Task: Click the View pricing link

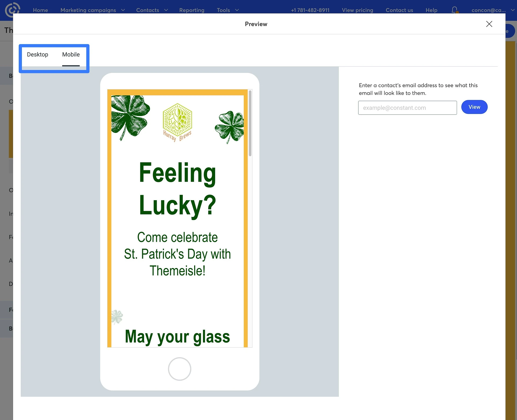Action: click(x=357, y=10)
